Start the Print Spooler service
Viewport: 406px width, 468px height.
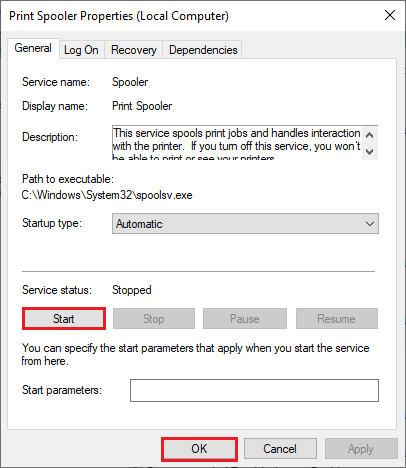click(64, 319)
